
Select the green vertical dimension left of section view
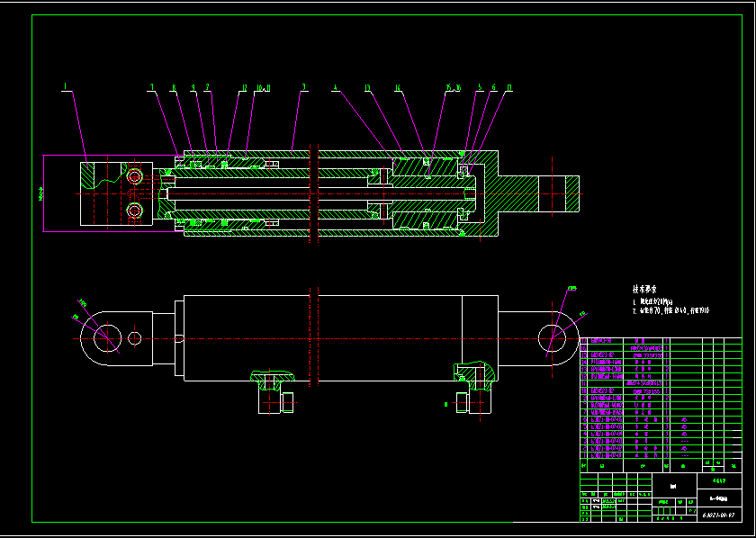click(x=41, y=193)
